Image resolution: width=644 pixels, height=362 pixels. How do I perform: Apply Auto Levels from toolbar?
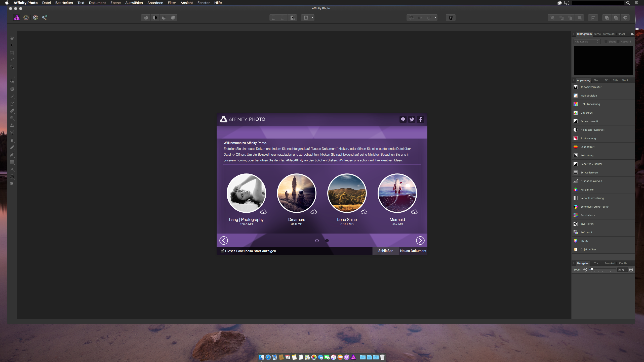click(x=146, y=18)
